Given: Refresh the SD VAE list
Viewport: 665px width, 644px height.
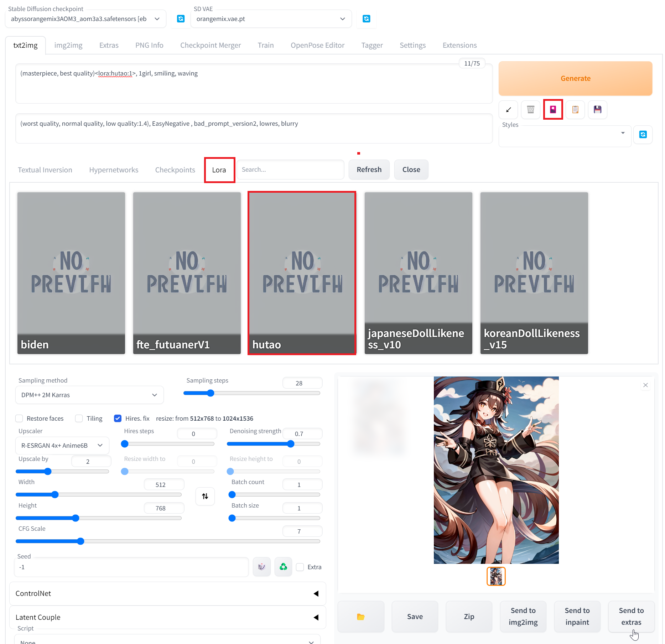Looking at the screenshot, I should click(366, 19).
